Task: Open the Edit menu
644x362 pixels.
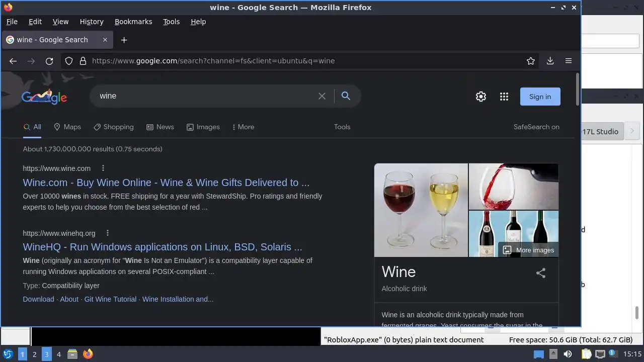Action: click(35, 22)
